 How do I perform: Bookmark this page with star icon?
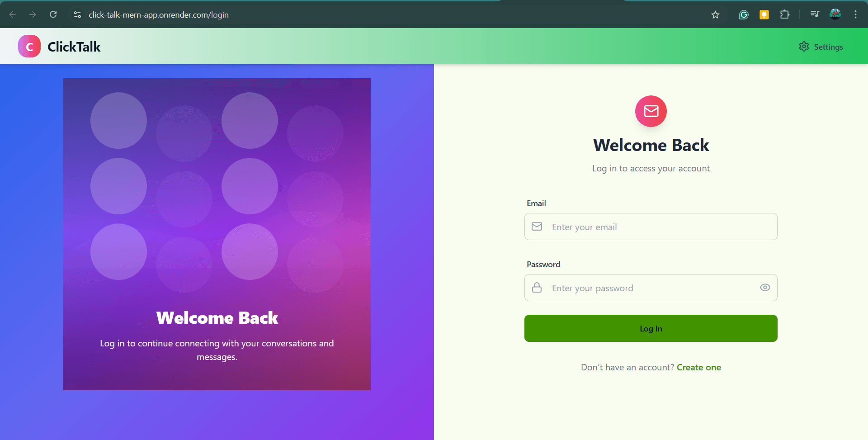(715, 15)
